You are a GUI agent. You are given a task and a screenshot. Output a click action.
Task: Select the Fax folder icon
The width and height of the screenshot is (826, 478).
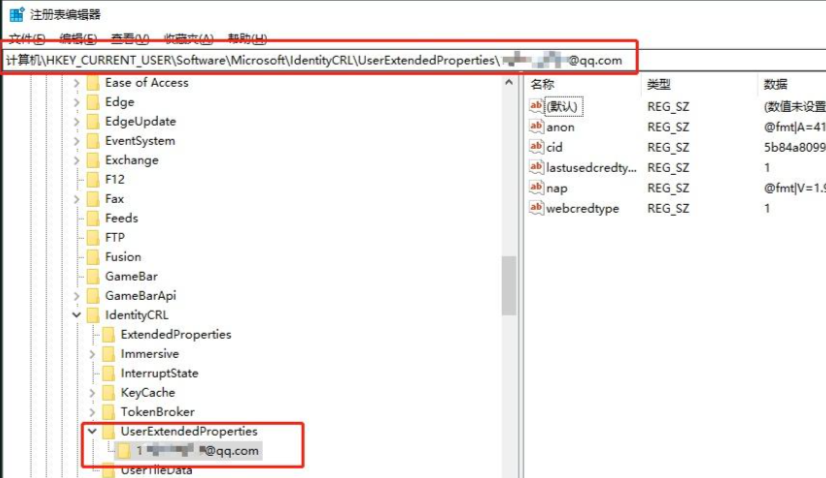click(x=93, y=199)
